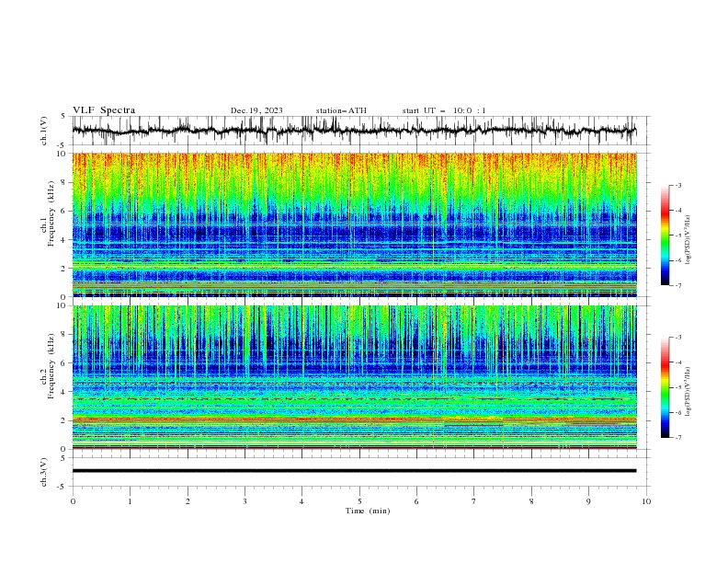The image size is (728, 563).
Task: Click the "Time (min)" axis label
Action: click(368, 511)
